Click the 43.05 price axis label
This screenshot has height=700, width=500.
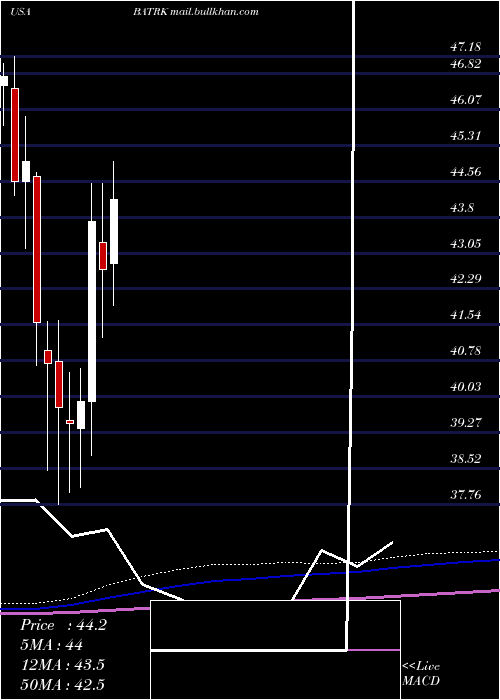[x=466, y=244]
